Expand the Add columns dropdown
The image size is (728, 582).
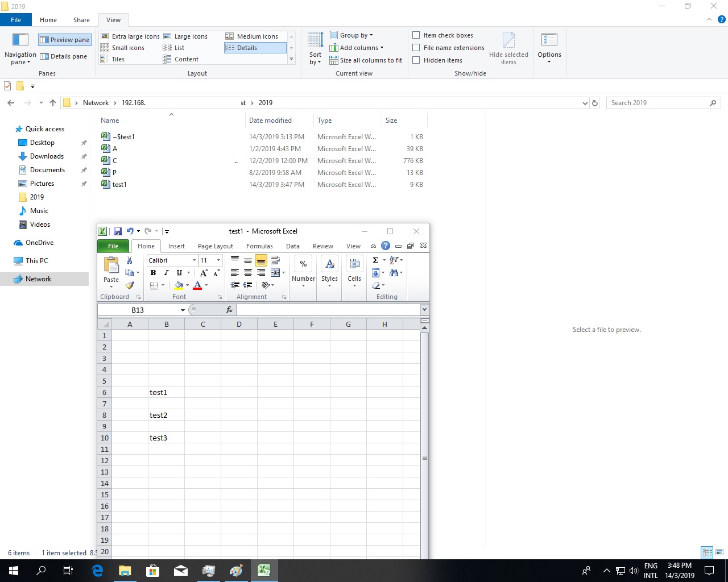click(356, 48)
